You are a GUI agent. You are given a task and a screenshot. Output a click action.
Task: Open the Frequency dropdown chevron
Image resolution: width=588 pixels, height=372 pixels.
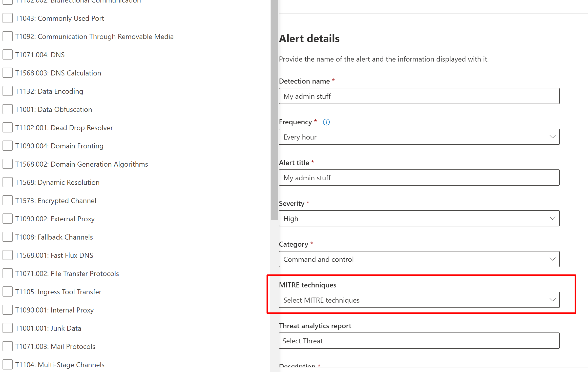tap(552, 137)
